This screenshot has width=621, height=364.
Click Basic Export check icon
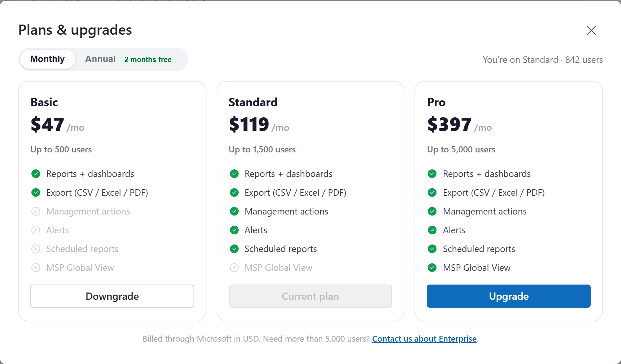coord(36,193)
